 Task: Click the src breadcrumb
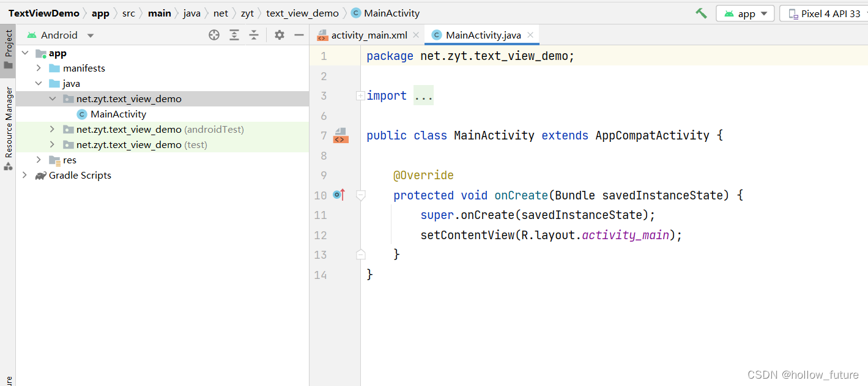128,13
